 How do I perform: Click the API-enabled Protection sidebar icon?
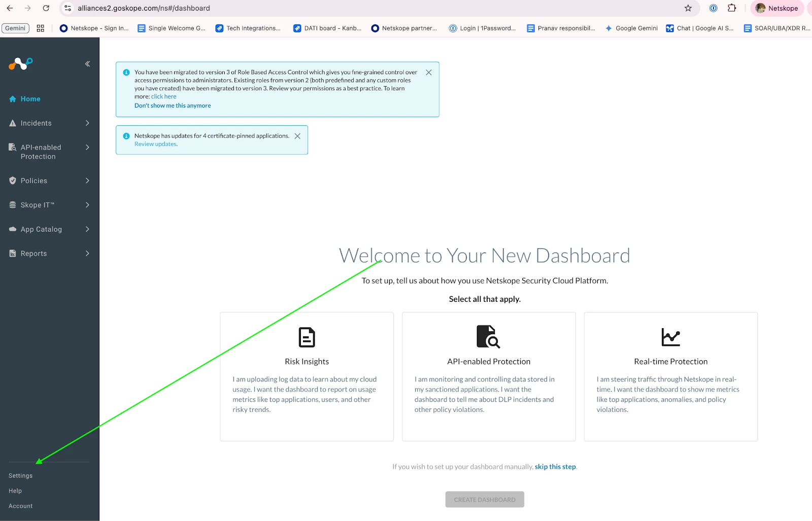[x=13, y=147]
